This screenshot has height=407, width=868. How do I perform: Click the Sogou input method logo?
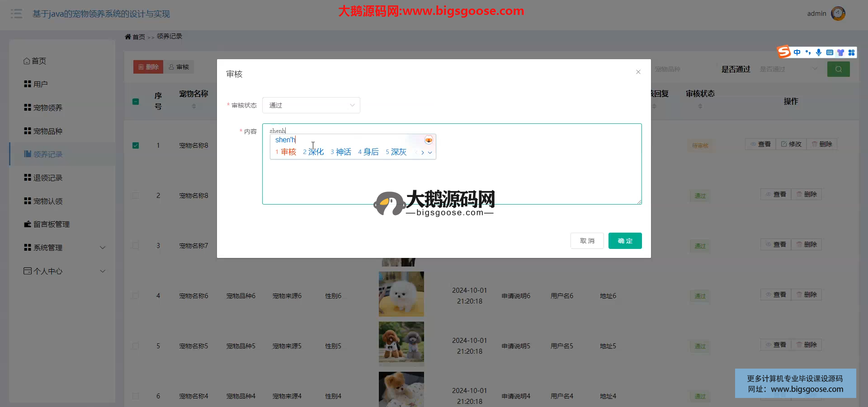(784, 52)
